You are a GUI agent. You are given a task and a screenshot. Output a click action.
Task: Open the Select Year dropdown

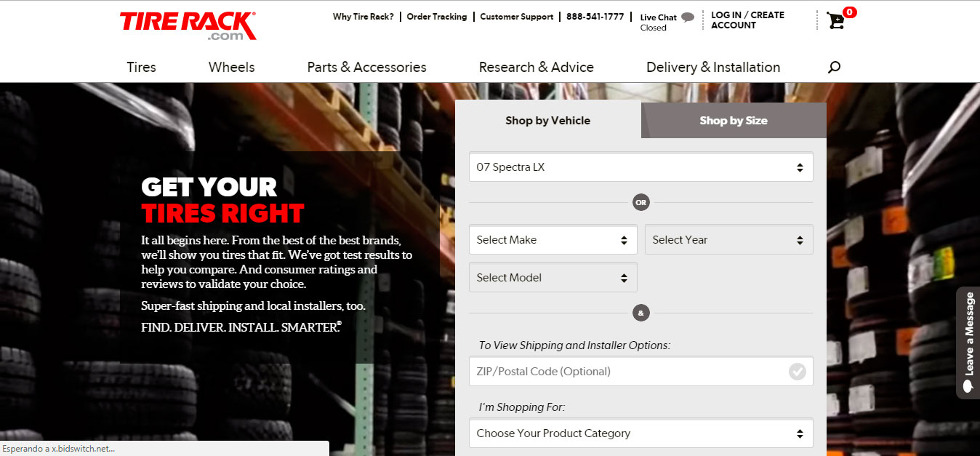[x=728, y=240]
